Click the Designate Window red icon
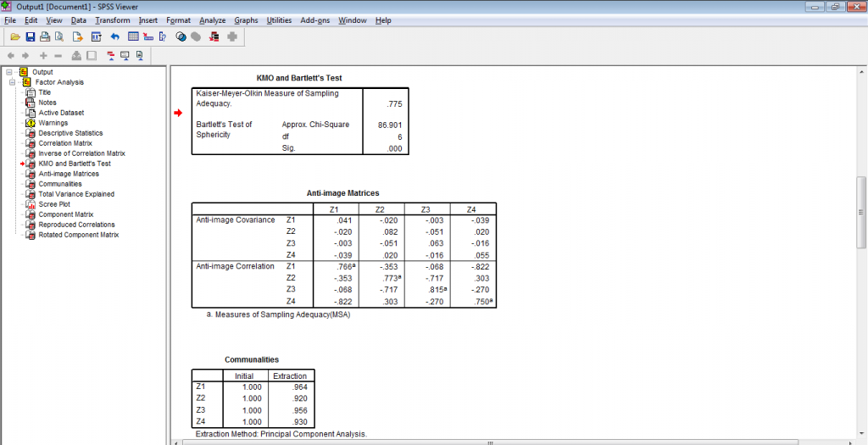Screen dimensions: 868x445 tap(214, 36)
